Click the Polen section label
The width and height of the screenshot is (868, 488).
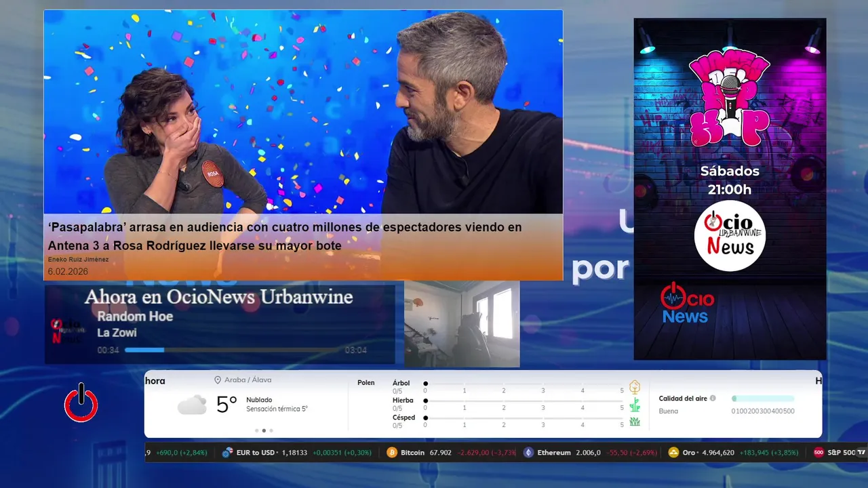point(366,383)
